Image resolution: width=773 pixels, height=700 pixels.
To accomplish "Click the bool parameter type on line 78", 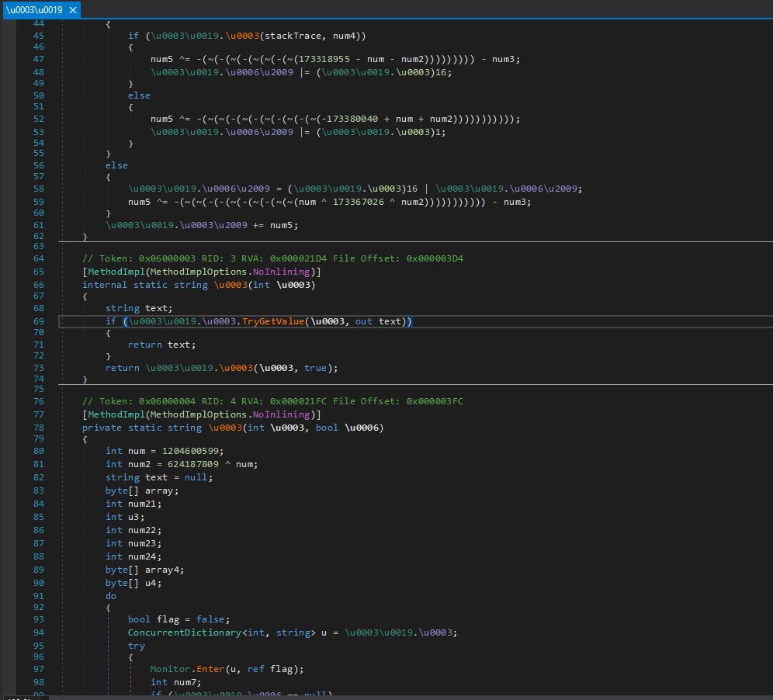I will (x=327, y=428).
